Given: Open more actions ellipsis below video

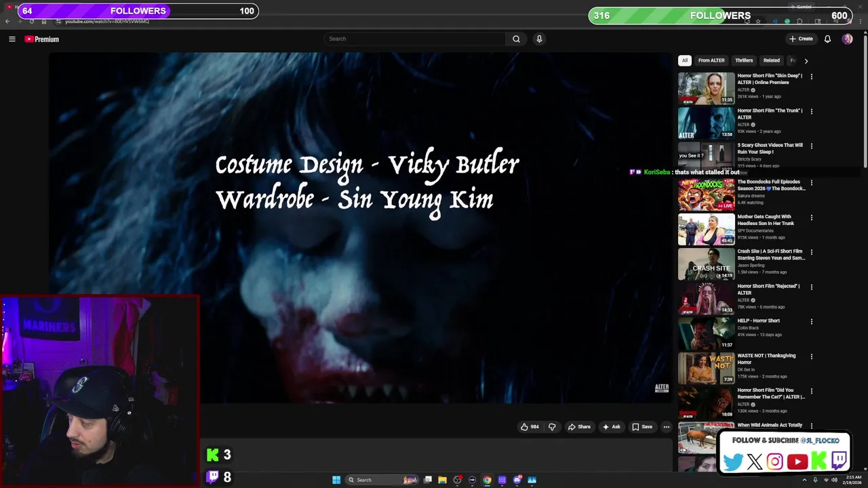Looking at the screenshot, I should 667,427.
